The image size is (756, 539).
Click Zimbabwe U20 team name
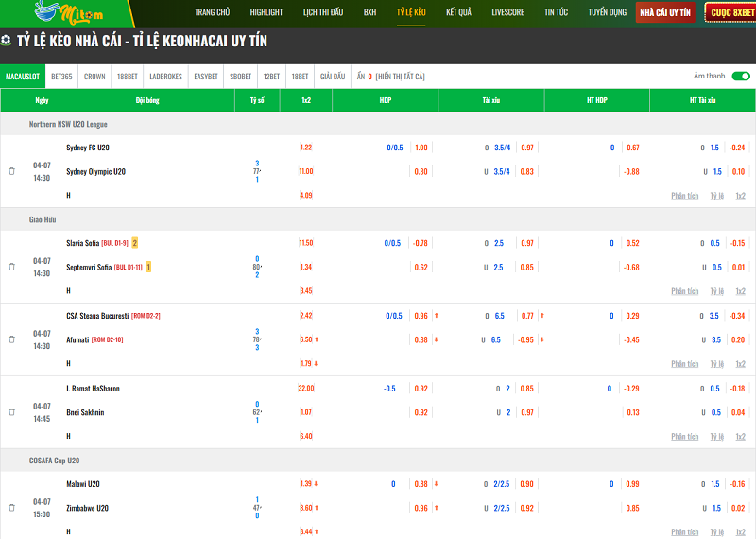[87, 508]
